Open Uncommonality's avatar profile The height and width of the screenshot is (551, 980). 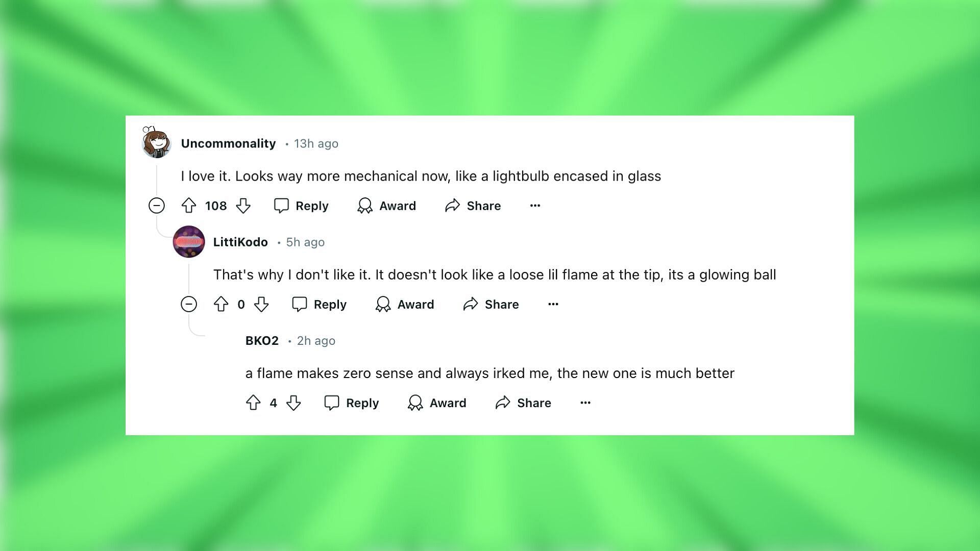click(x=156, y=142)
